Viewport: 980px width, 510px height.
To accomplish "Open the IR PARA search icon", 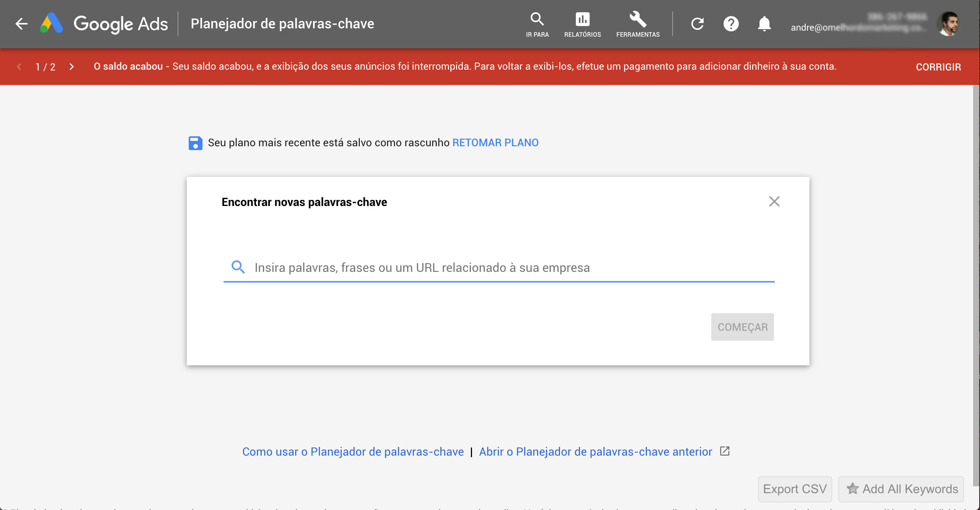I will 537,24.
